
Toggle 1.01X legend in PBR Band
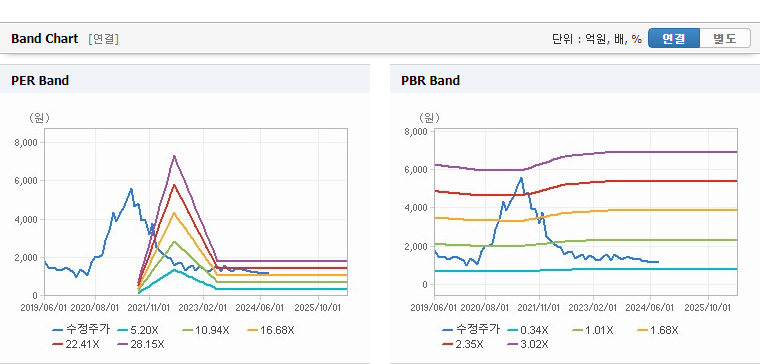tap(592, 330)
